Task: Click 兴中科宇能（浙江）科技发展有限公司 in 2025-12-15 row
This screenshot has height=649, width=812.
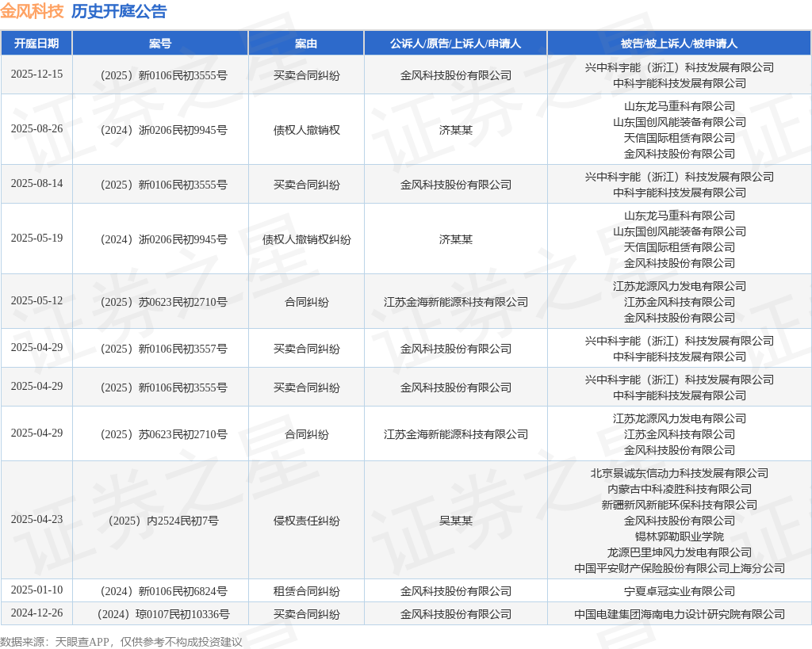Action: point(680,68)
